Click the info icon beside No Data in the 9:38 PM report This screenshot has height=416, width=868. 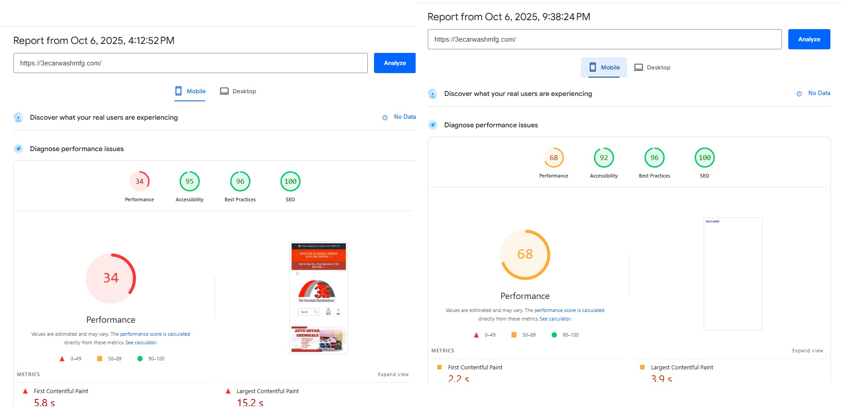coord(799,94)
